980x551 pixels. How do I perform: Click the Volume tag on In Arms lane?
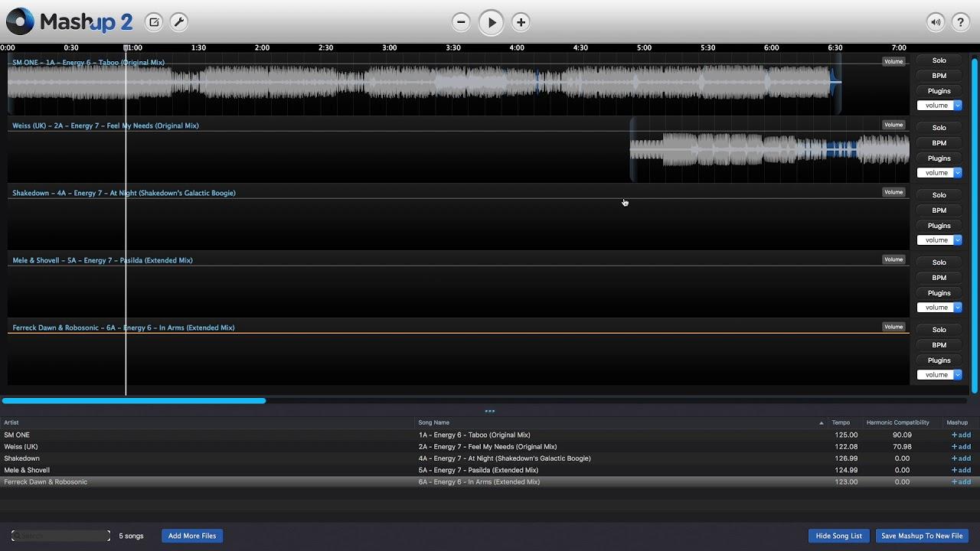[893, 327]
